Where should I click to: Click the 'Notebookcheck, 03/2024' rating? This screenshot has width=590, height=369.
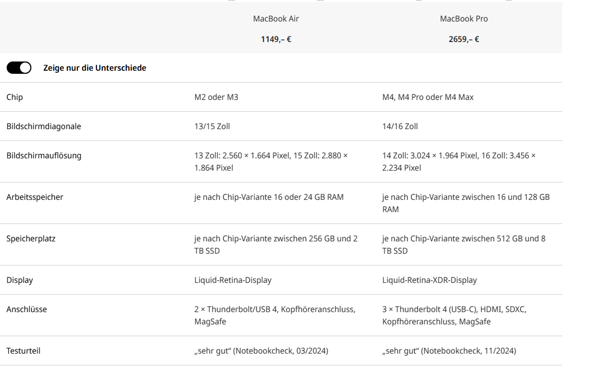click(x=261, y=351)
